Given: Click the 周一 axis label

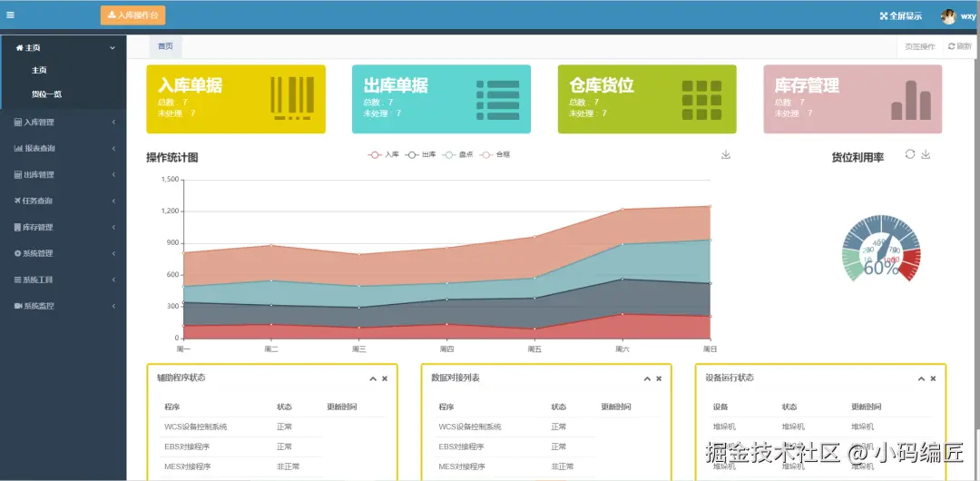Looking at the screenshot, I should click(x=183, y=349).
